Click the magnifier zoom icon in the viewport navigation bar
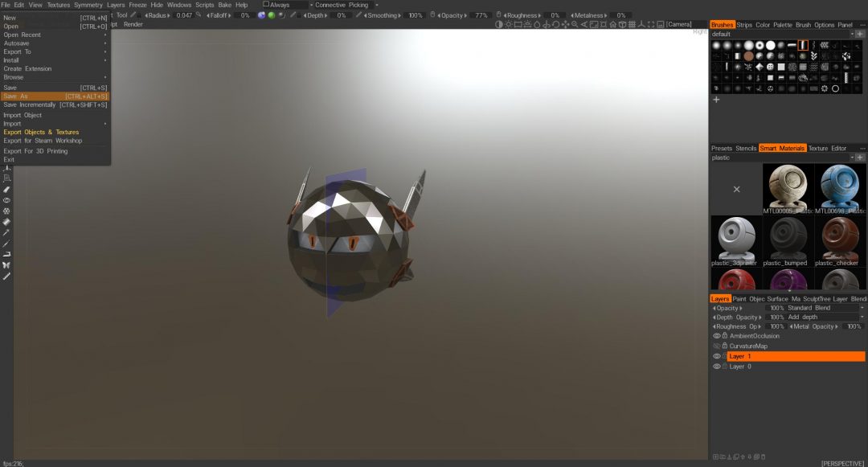 coord(575,24)
